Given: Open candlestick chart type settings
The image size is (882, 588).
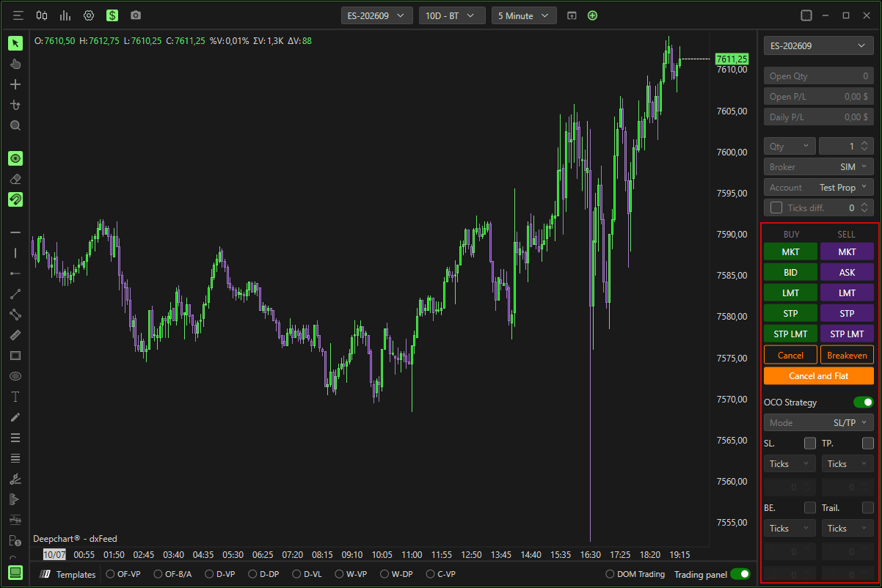Looking at the screenshot, I should coord(42,15).
